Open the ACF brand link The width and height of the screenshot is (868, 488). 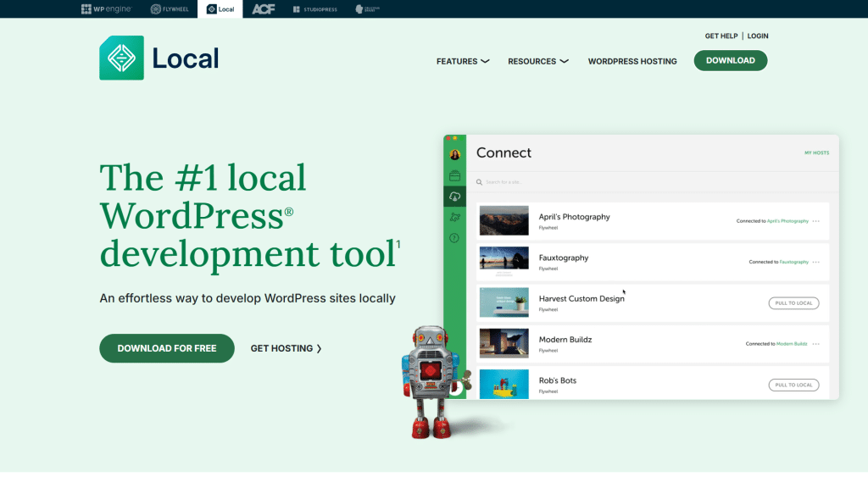click(264, 8)
